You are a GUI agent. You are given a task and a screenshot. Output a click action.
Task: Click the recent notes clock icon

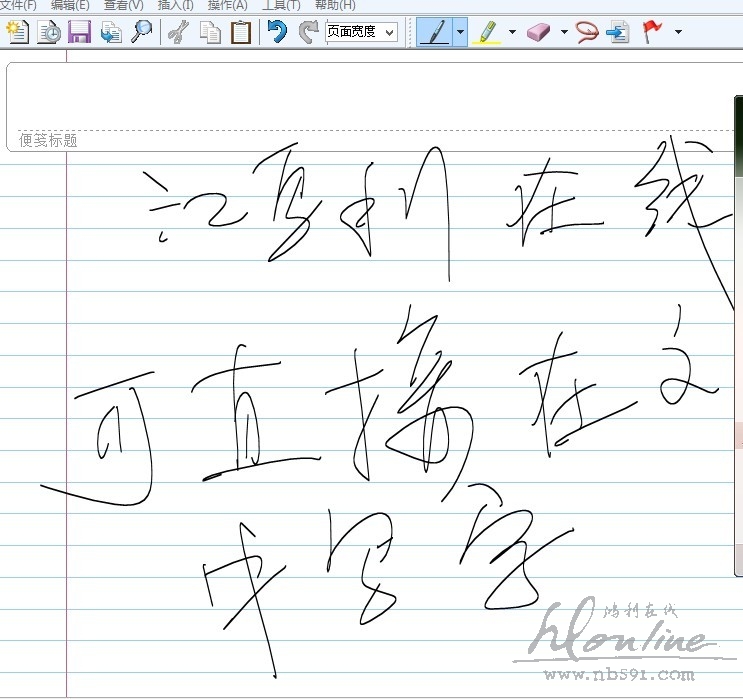[x=49, y=32]
